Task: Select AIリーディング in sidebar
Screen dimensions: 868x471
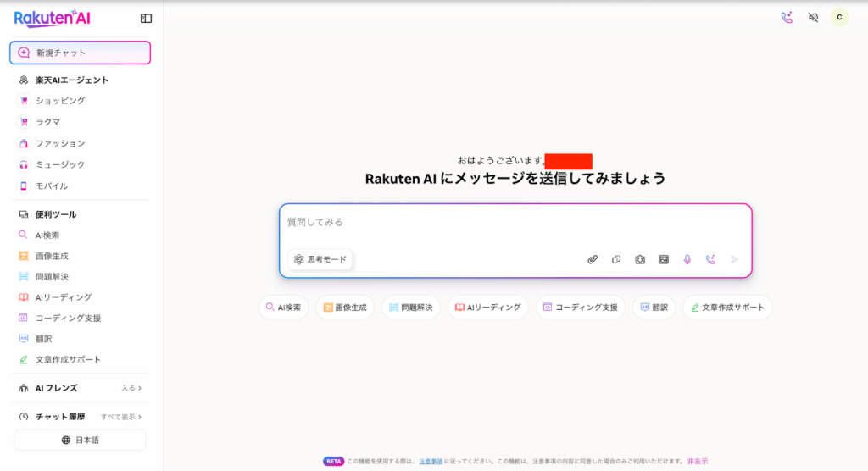Action: pos(63,297)
